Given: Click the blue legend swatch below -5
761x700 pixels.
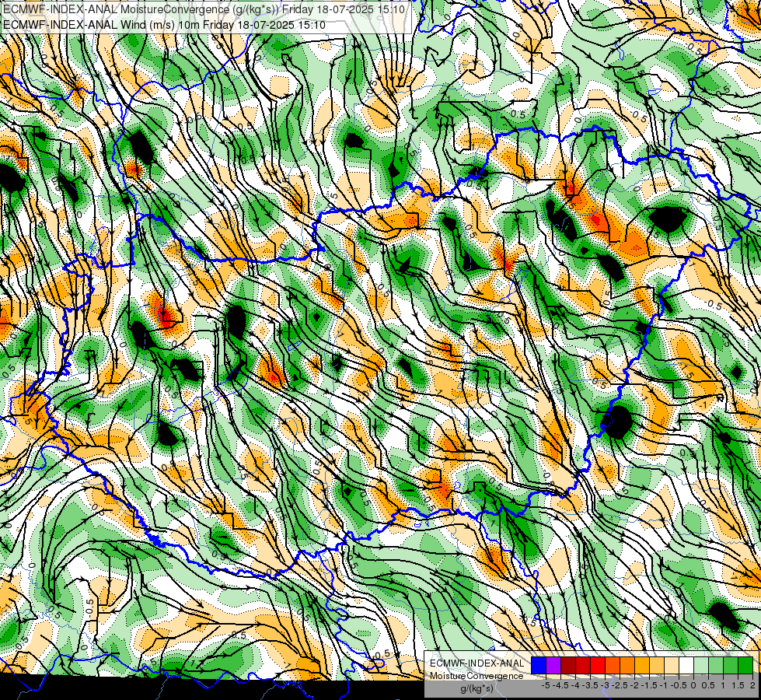Looking at the screenshot, I should [x=539, y=666].
